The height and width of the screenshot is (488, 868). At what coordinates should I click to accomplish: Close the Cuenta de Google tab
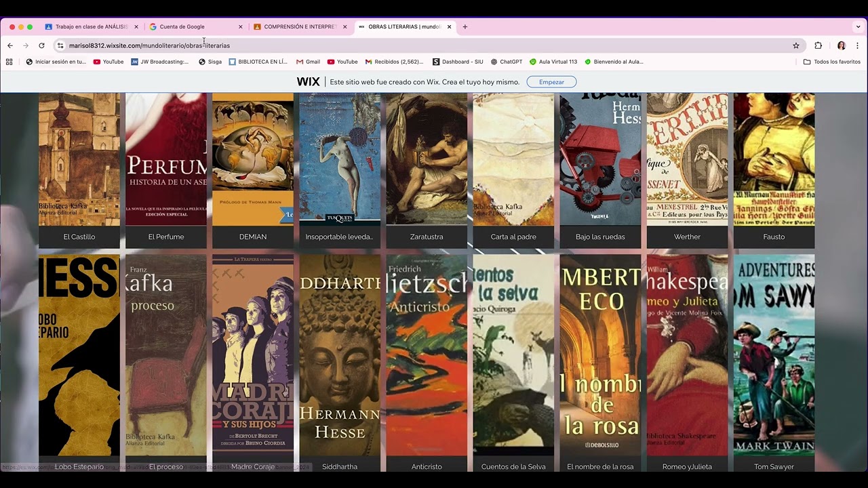coord(240,27)
